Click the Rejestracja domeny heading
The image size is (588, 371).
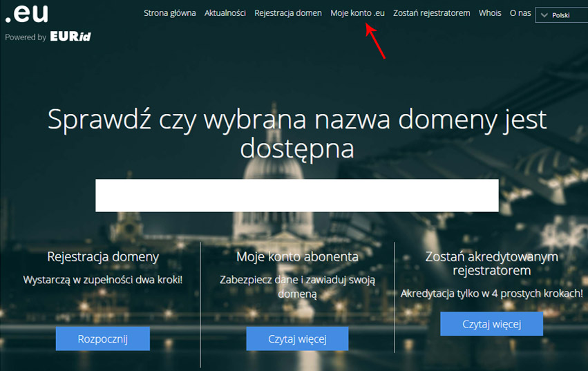103,256
